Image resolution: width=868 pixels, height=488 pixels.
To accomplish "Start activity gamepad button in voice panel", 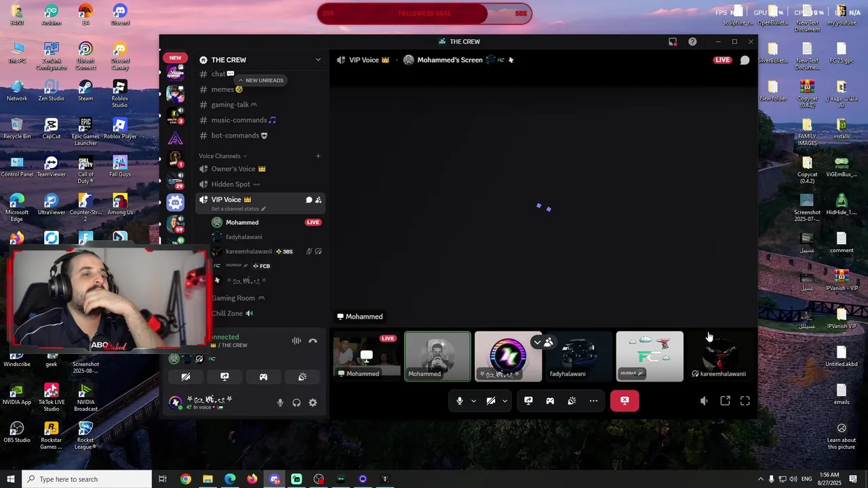I will point(263,377).
